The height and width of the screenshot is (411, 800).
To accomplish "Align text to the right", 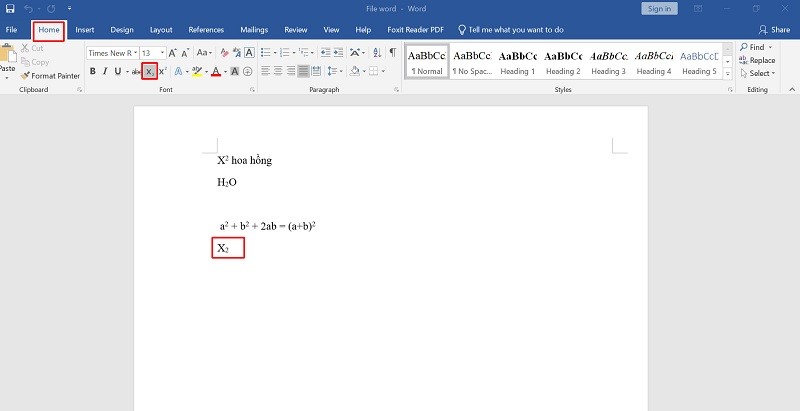I will click(x=291, y=71).
